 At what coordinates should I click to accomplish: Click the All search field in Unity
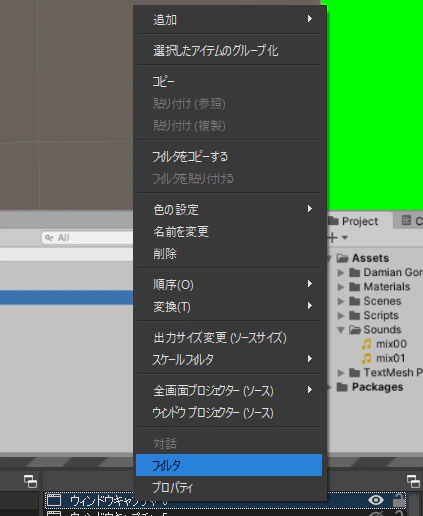87,238
